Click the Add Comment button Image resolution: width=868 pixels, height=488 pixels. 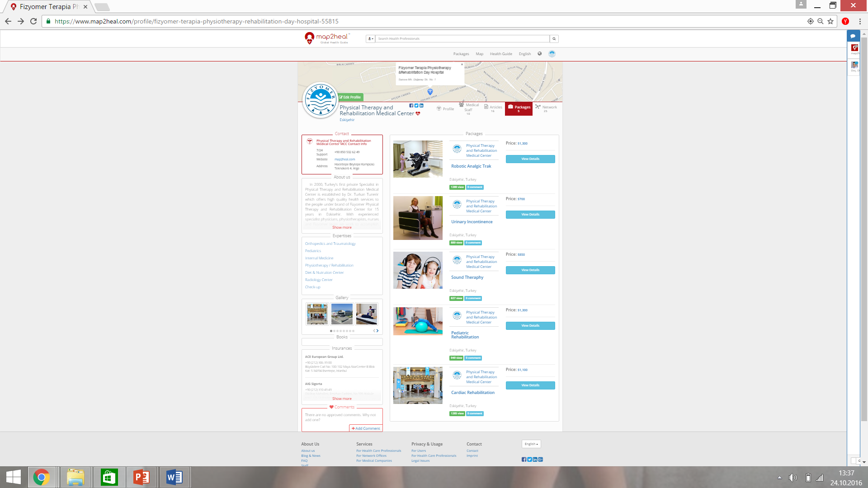coord(366,428)
